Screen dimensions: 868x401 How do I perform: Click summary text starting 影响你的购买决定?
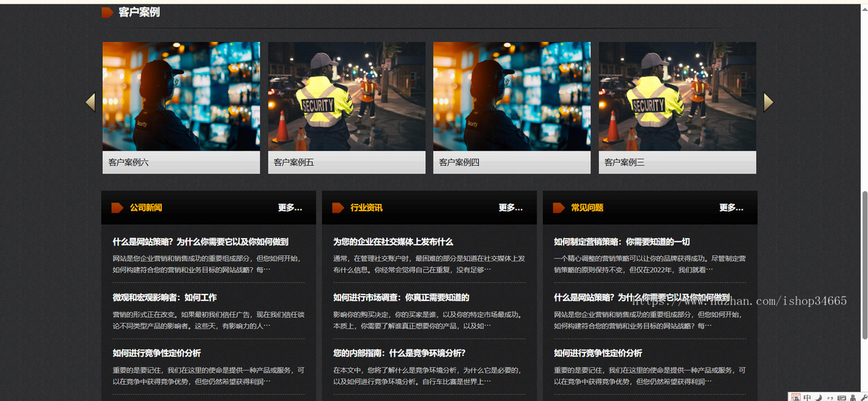(x=429, y=320)
